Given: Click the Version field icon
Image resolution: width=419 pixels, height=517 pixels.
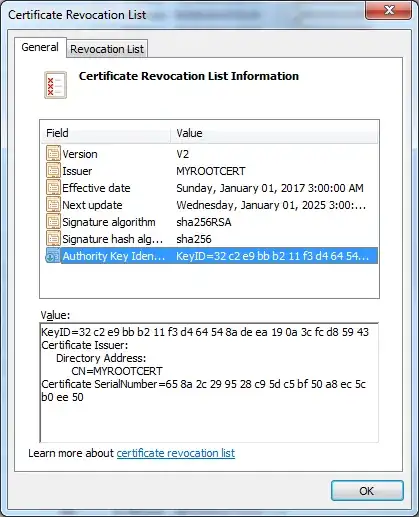Looking at the screenshot, I should pyautogui.click(x=53, y=154).
